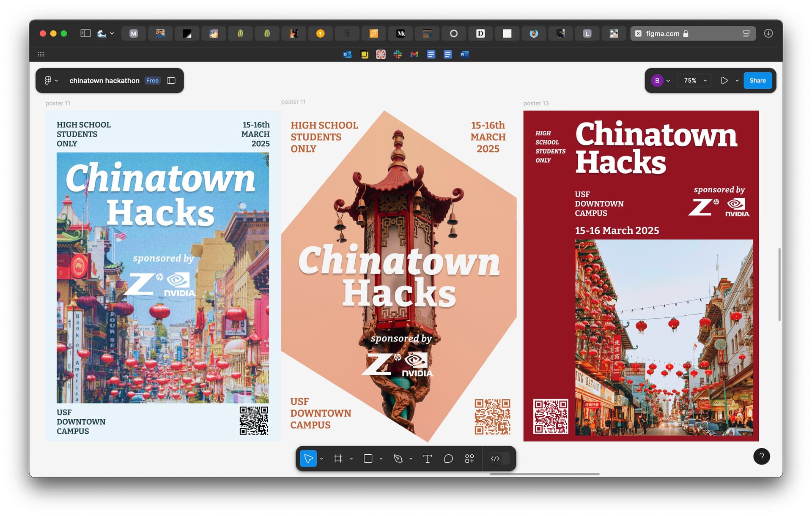The width and height of the screenshot is (812, 516).
Task: Click the Free plan badge
Action: tap(152, 80)
